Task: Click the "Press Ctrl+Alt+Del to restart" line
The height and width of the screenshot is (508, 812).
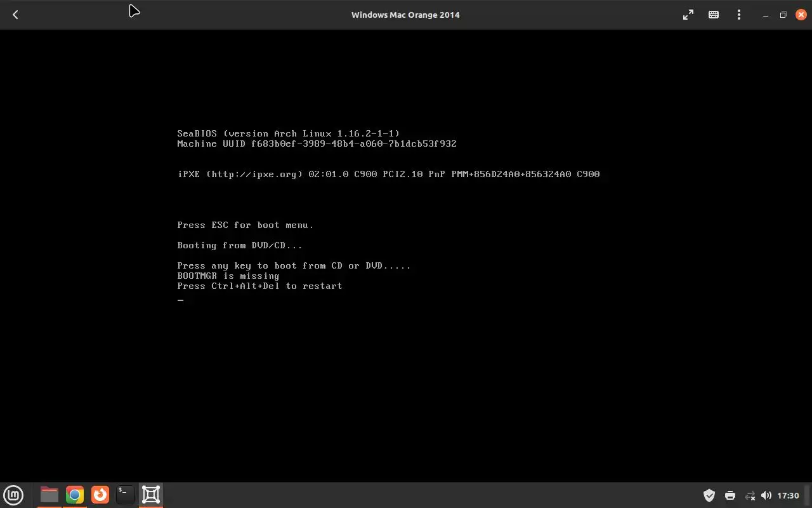Action: pyautogui.click(x=259, y=286)
